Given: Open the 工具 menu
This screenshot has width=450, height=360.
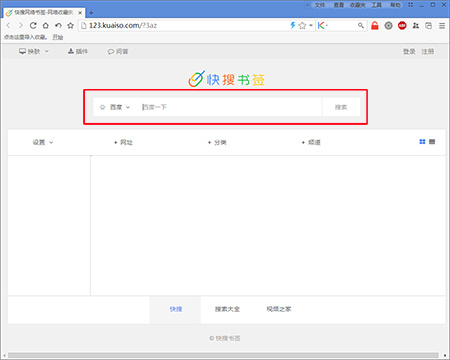Looking at the screenshot, I should point(377,5).
